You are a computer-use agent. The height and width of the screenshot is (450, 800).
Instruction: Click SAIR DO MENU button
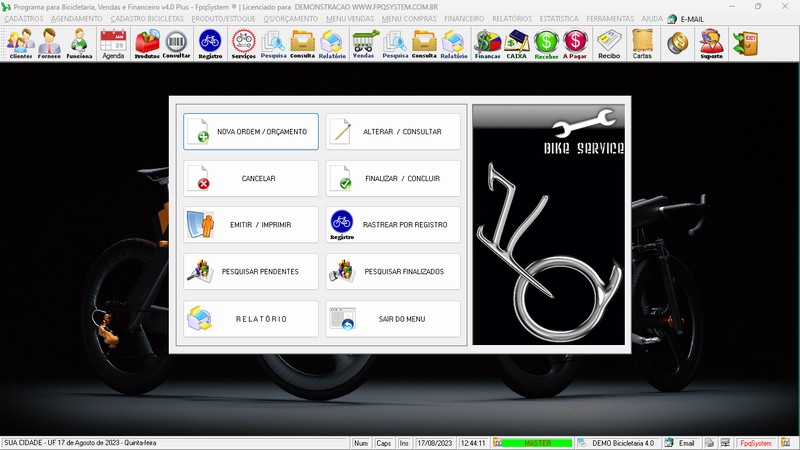point(393,319)
